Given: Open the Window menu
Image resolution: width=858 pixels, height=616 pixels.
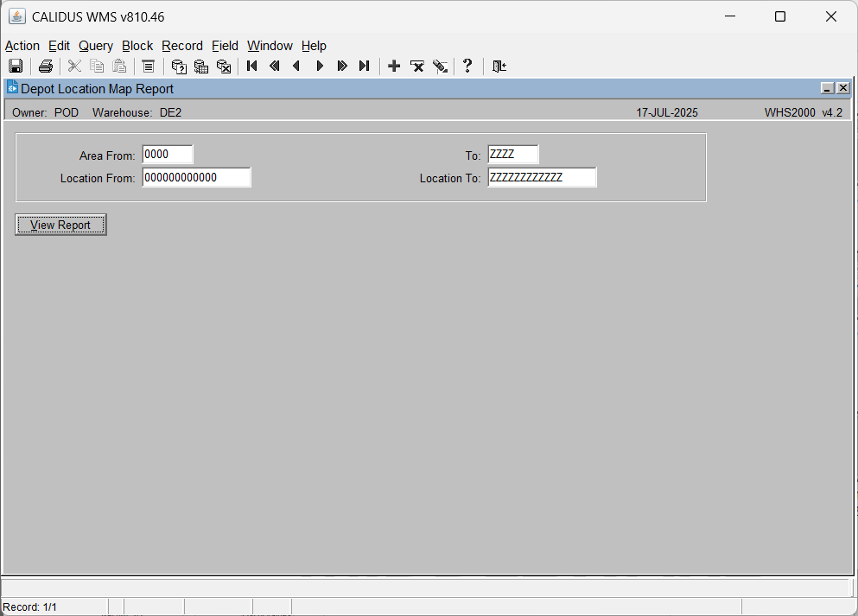Looking at the screenshot, I should [x=270, y=46].
